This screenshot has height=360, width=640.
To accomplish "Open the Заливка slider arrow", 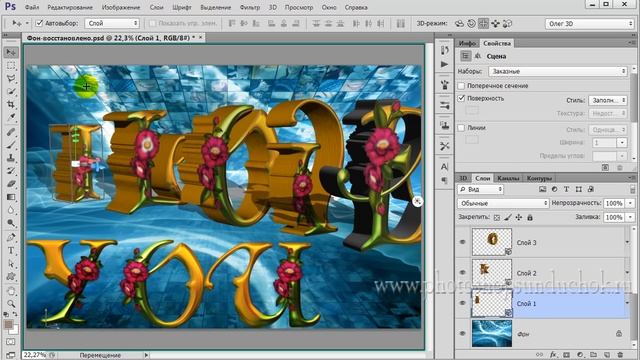I will point(630,218).
